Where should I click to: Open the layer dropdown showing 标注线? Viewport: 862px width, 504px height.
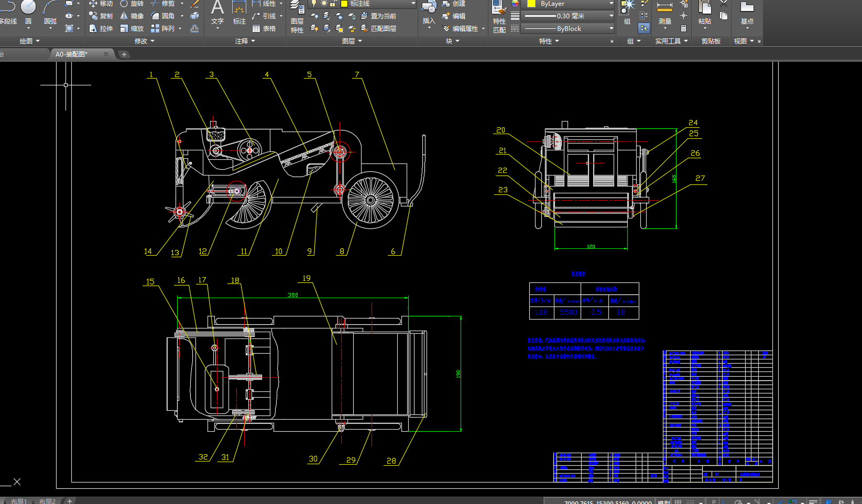[x=363, y=4]
